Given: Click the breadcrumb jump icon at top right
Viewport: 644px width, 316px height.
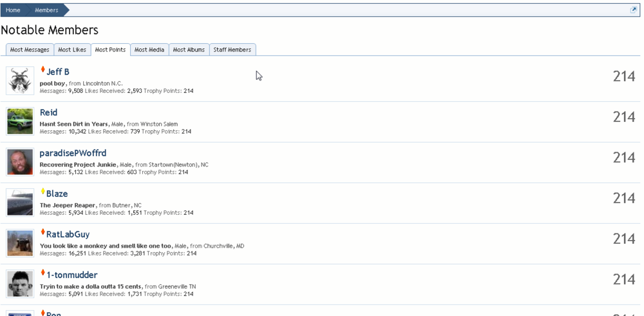Looking at the screenshot, I should click(634, 10).
